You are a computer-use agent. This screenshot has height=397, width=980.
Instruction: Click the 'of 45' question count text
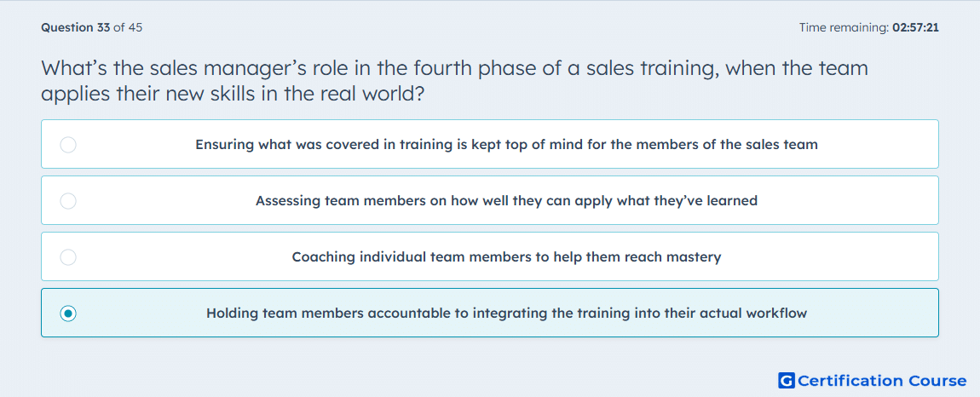tap(128, 27)
